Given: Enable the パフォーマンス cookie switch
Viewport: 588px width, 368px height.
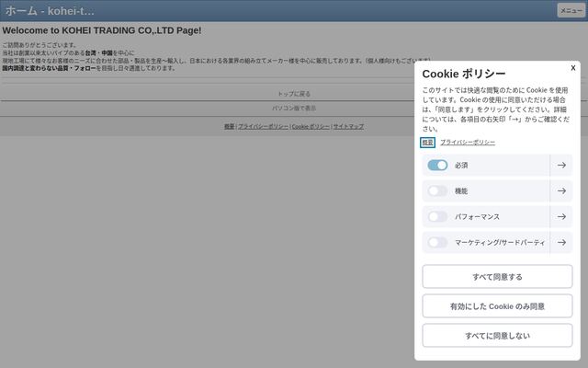Looking at the screenshot, I should point(437,217).
